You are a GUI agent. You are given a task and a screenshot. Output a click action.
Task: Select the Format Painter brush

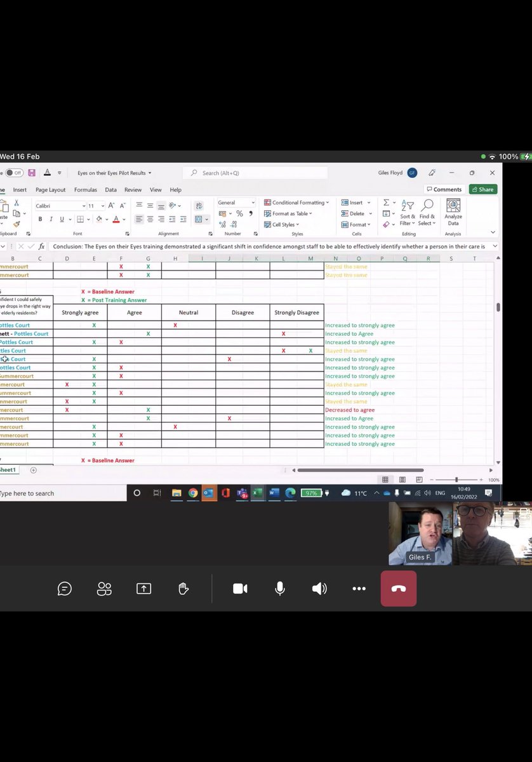click(x=17, y=224)
